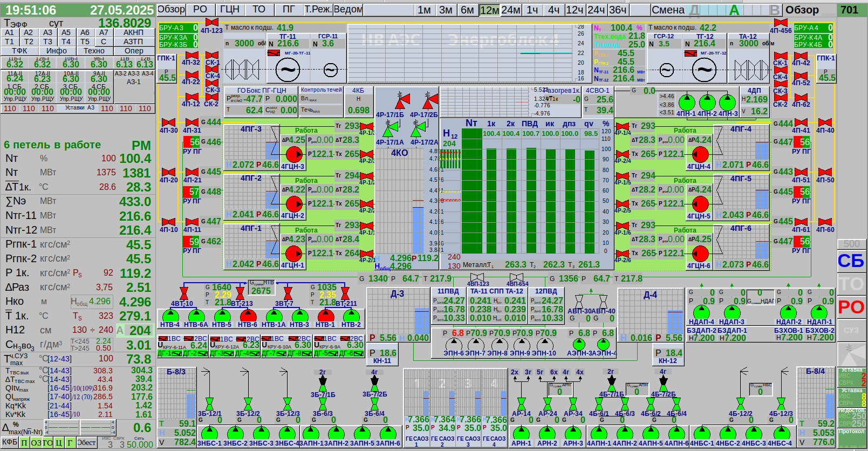Click the red 4П-123 valve icon
Screen dimensions: 868x451
pyautogui.click(x=211, y=22)
